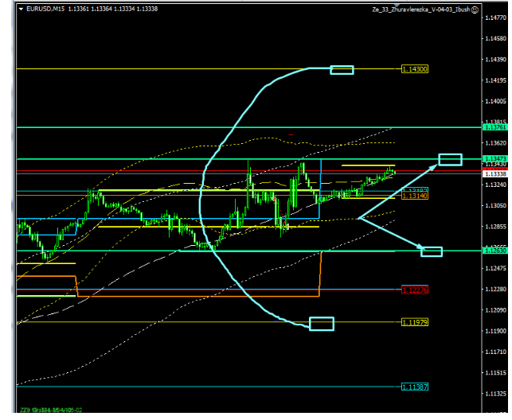The width and height of the screenshot is (512, 420).
Task: Click the green 1.13473 price tag on the axis
Action: 494,160
